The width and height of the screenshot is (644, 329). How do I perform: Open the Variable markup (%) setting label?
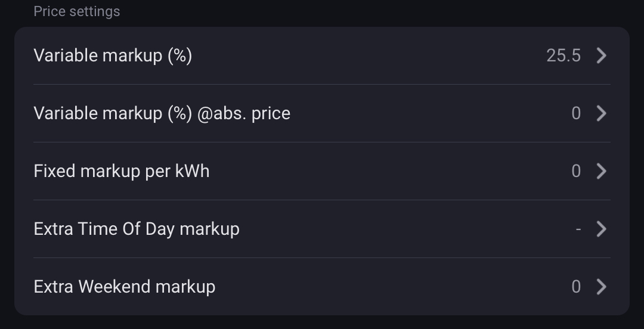pyautogui.click(x=113, y=55)
